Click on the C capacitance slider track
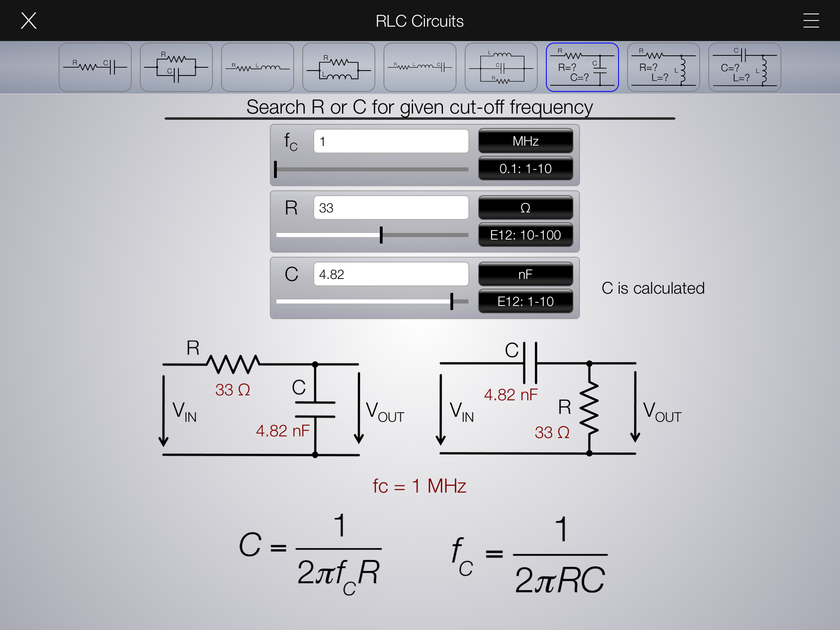840x630 pixels. (x=372, y=301)
